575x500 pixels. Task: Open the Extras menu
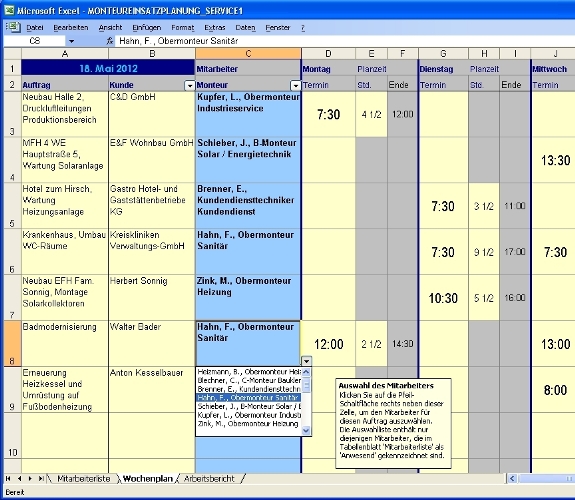(x=215, y=28)
